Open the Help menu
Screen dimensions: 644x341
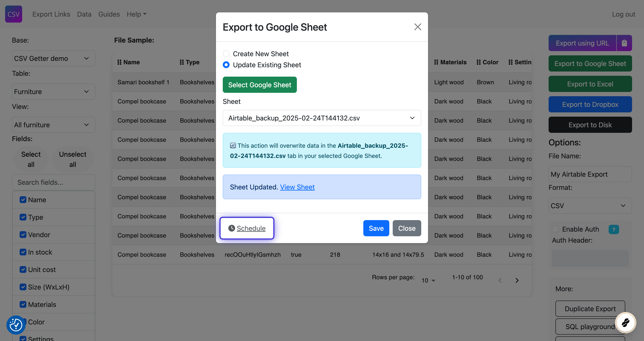click(x=137, y=14)
